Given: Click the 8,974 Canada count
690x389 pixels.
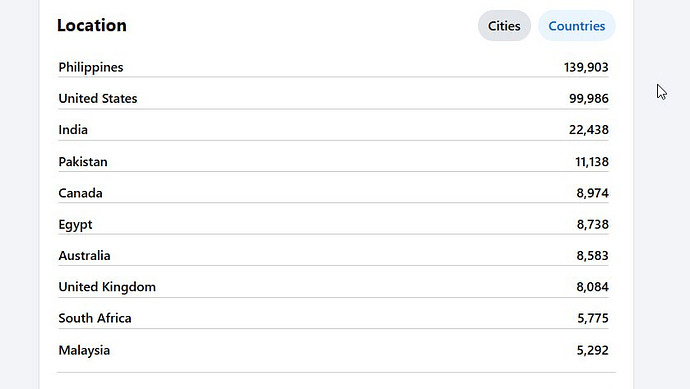Looking at the screenshot, I should (x=592, y=193).
